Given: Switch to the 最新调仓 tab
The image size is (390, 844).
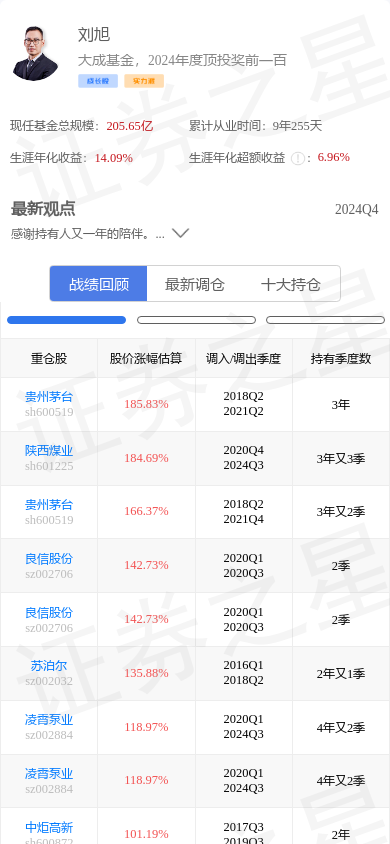Looking at the screenshot, I should 195,284.
